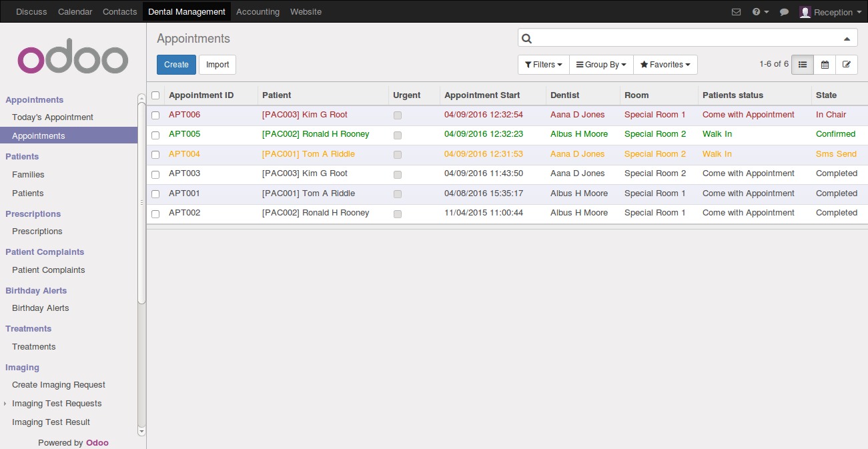Open the Filters dropdown
868x449 pixels.
click(543, 65)
